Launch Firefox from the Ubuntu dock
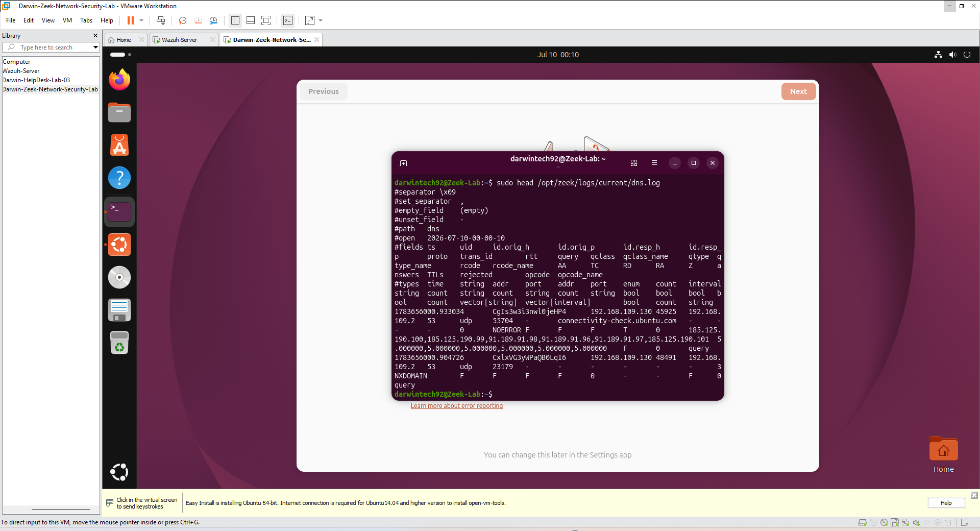Screen dimensions: 980x531 119,80
